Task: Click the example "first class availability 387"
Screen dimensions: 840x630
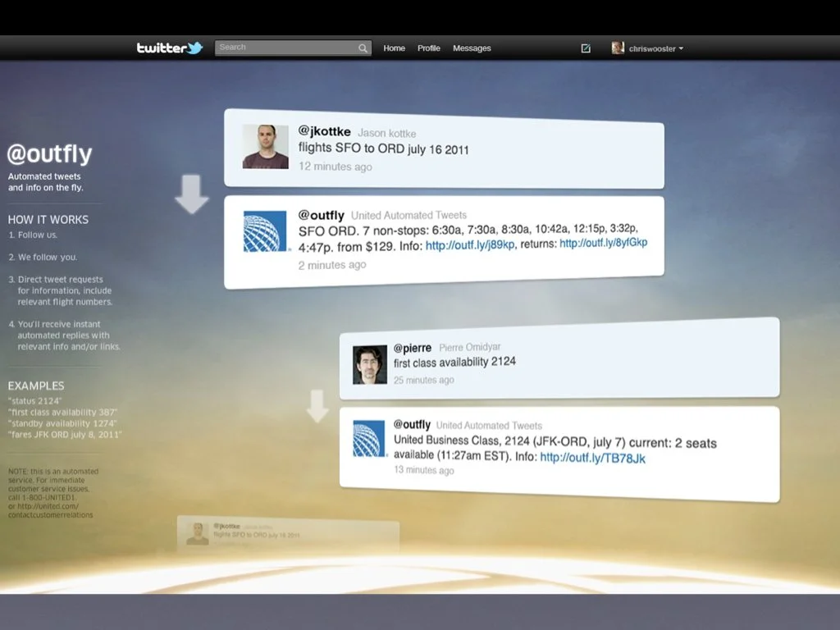Action: click(x=62, y=412)
